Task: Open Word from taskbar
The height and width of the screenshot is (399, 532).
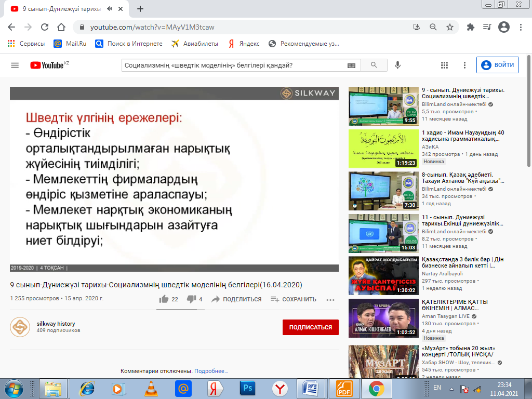Action: pos(311,388)
